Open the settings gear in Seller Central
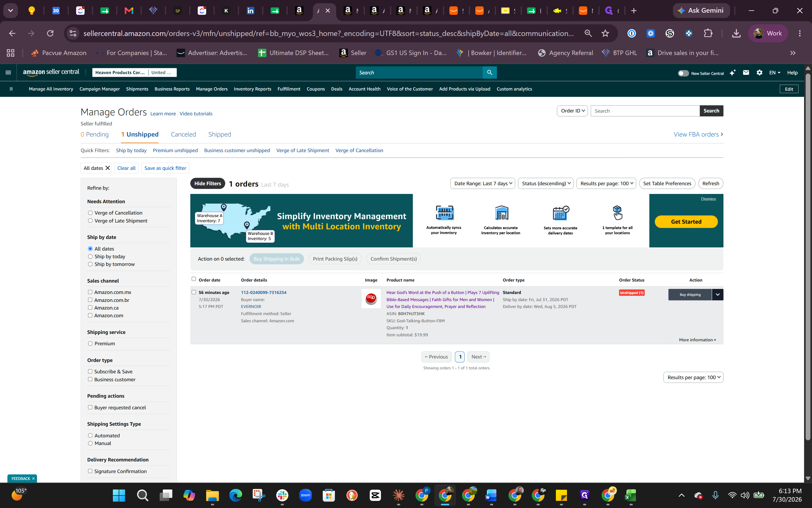This screenshot has width=812, height=508. click(759, 72)
